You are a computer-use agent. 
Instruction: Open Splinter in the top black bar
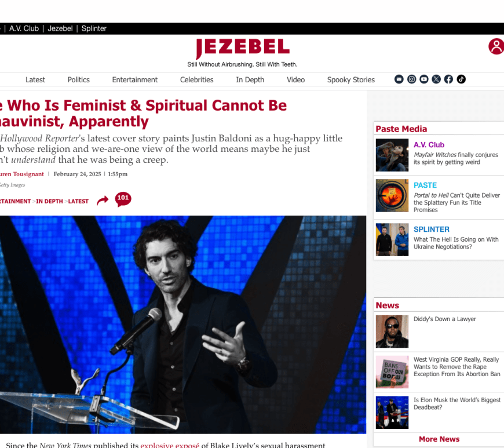tap(94, 28)
